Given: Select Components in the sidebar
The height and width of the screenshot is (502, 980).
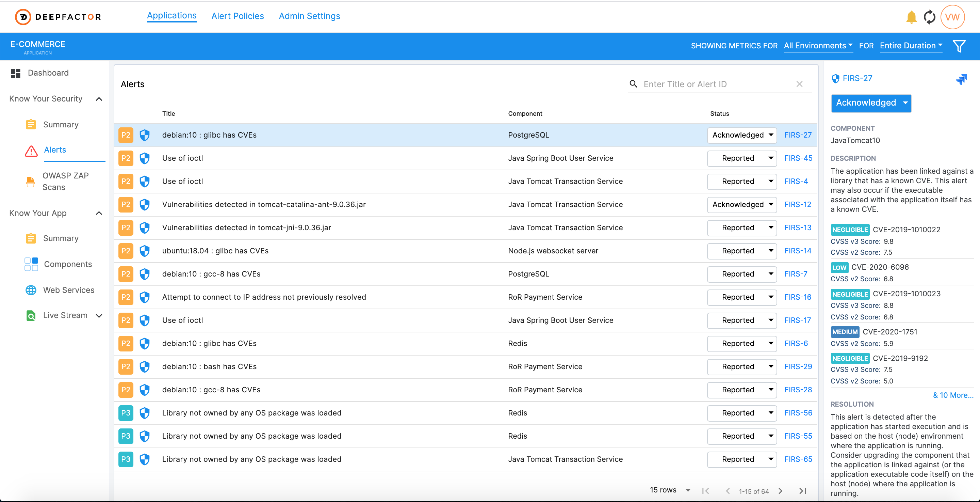Looking at the screenshot, I should (68, 264).
